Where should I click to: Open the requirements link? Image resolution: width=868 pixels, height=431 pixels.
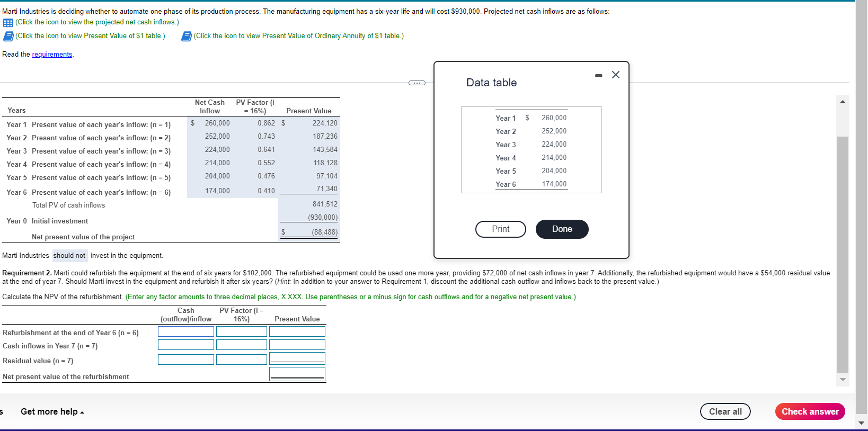pyautogui.click(x=52, y=55)
